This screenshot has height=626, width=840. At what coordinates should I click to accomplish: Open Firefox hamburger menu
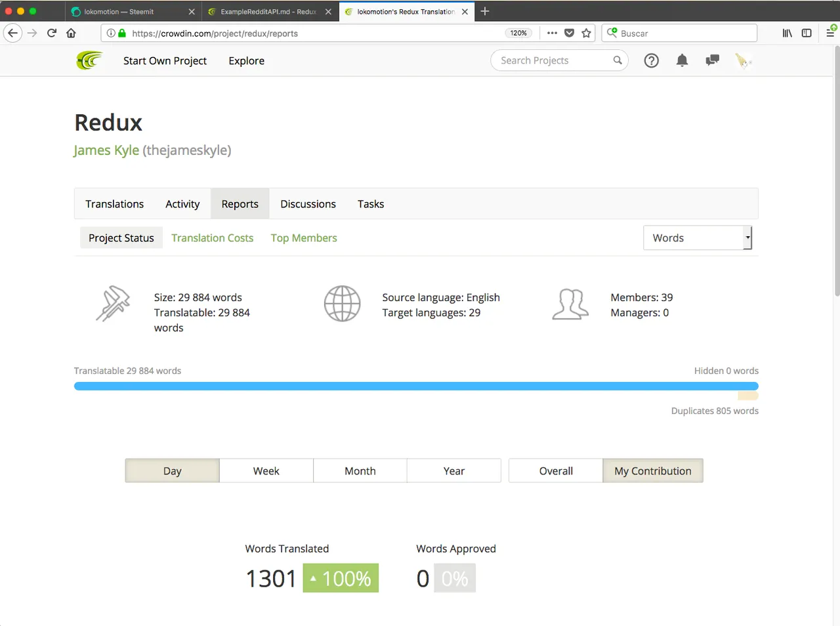830,33
